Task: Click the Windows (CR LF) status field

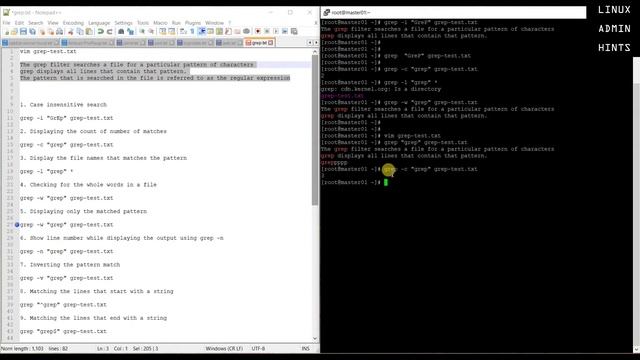Action: pyautogui.click(x=224, y=349)
